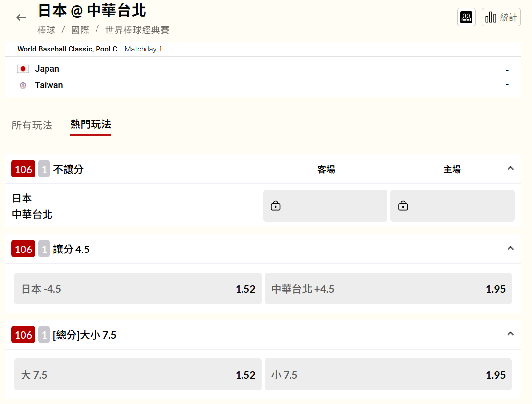This screenshot has height=404, width=532.
Task: Open the 統計 statistics button
Action: point(501,18)
